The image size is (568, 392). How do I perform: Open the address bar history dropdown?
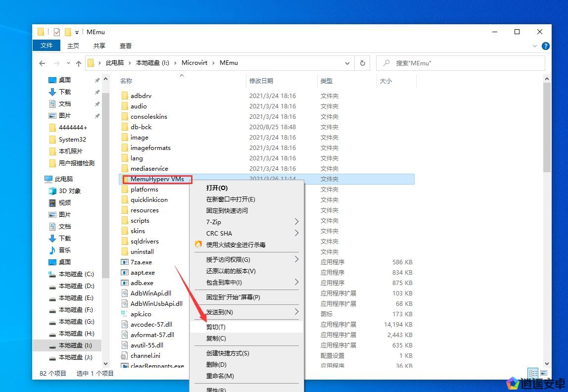[x=348, y=63]
